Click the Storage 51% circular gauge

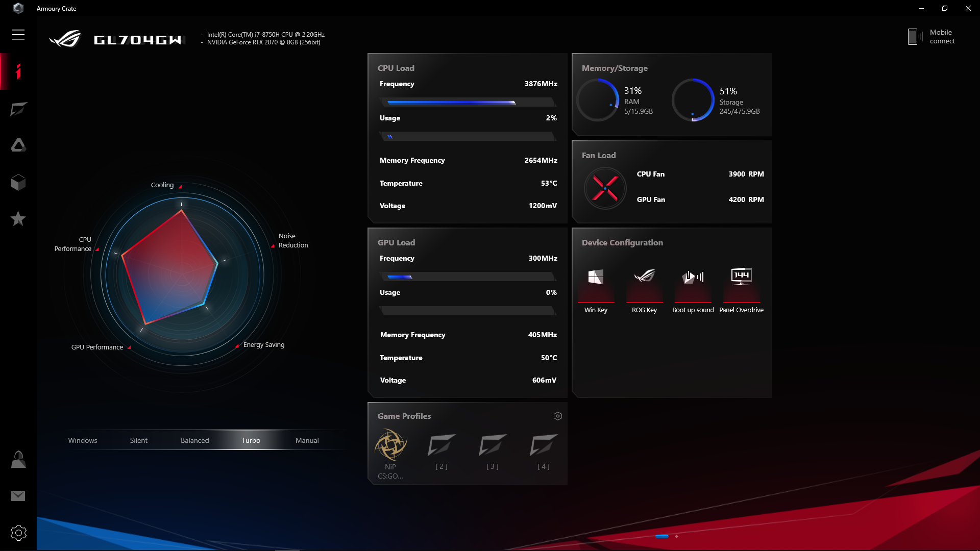(x=693, y=100)
